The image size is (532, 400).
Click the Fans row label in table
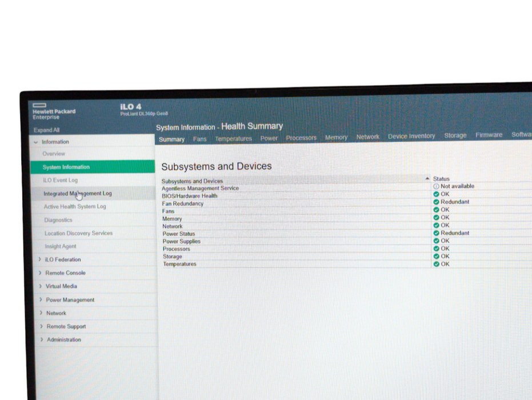coord(168,211)
